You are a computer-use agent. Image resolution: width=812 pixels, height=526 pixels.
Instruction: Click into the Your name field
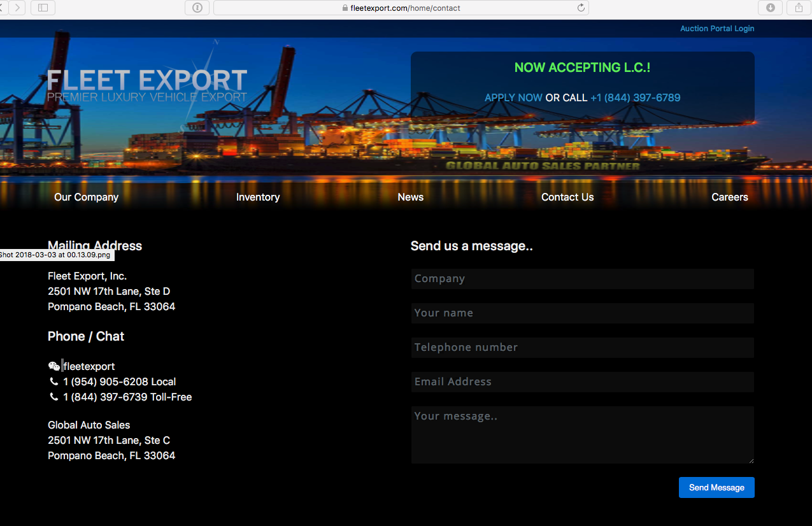click(583, 313)
